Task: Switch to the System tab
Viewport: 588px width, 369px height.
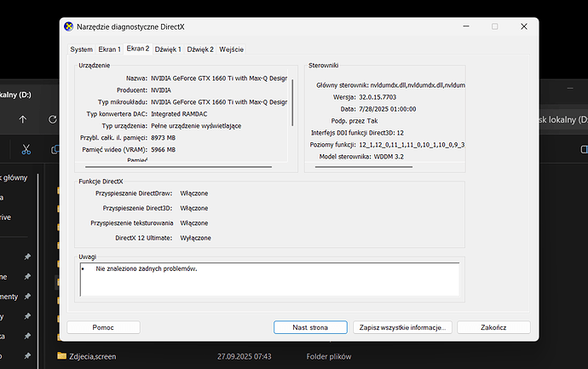Action: coord(82,49)
